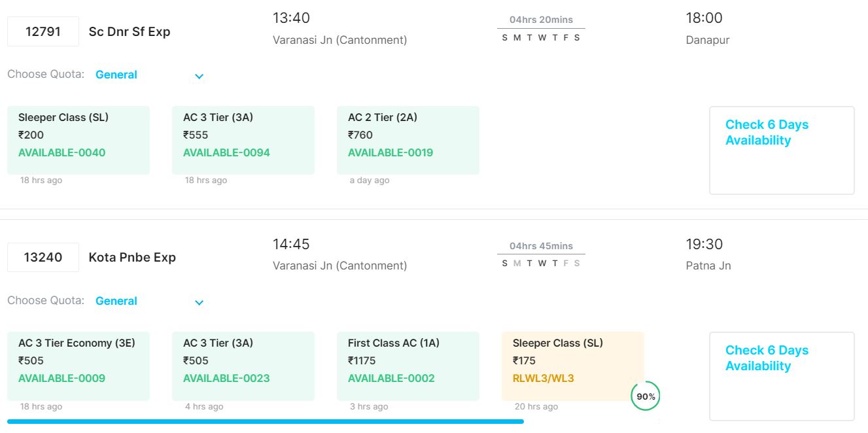
Task: Open General quota selector for Kota Pnbe Exp
Action: [x=116, y=301]
